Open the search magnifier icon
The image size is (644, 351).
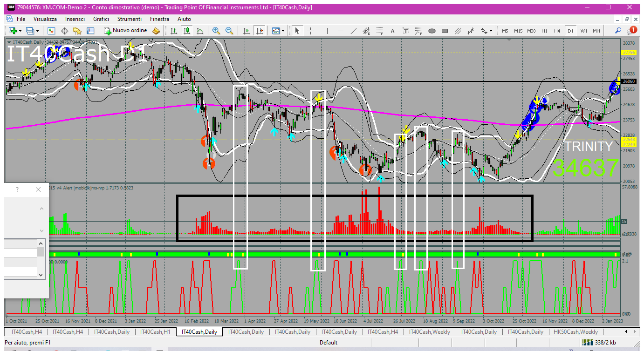[x=618, y=31]
